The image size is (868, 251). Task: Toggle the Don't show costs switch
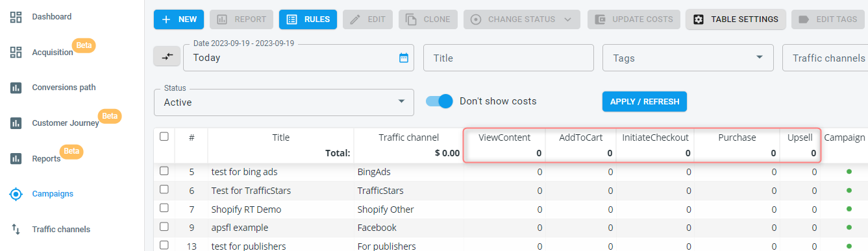[x=440, y=101]
